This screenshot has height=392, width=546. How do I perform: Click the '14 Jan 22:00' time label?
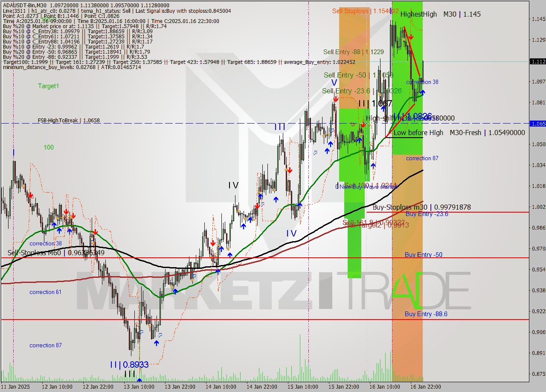[x=262, y=387]
